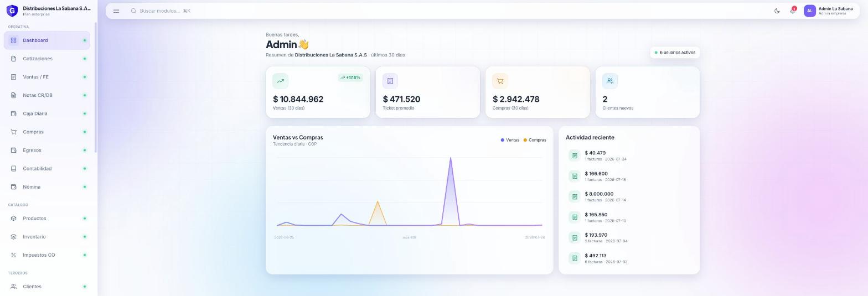Click the Nómina icon
Screen dimensions: 868x296
pyautogui.click(x=13, y=187)
